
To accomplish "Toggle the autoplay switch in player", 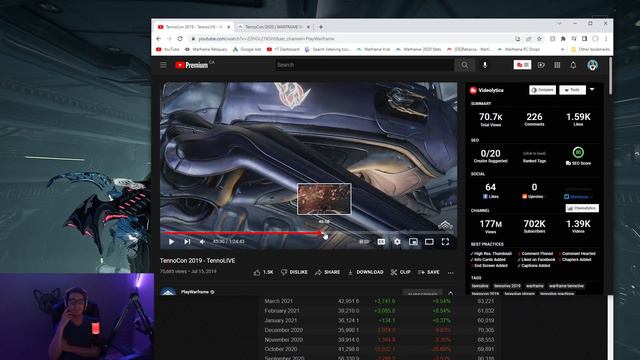I will pyautogui.click(x=364, y=242).
